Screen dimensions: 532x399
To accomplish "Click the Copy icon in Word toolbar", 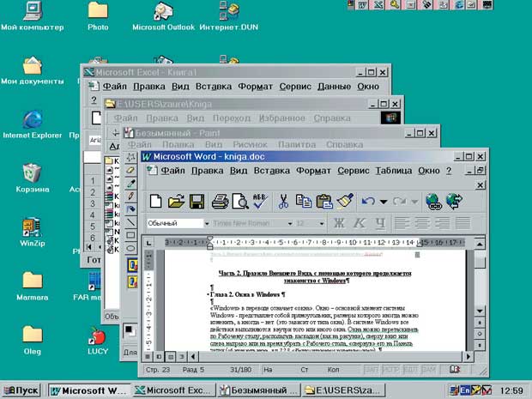I will [x=303, y=201].
